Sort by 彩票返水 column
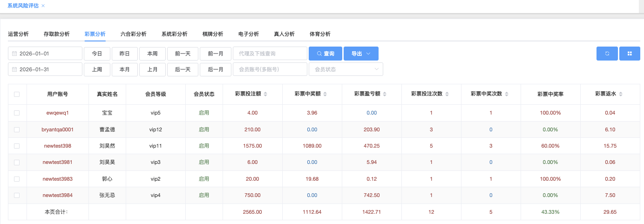The height and width of the screenshot is (224, 644). click(620, 94)
